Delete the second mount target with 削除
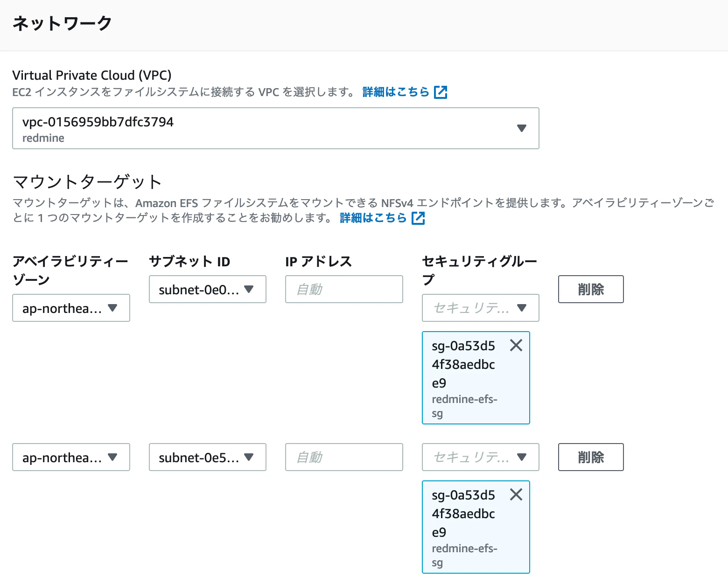The height and width of the screenshot is (583, 728). [x=591, y=457]
